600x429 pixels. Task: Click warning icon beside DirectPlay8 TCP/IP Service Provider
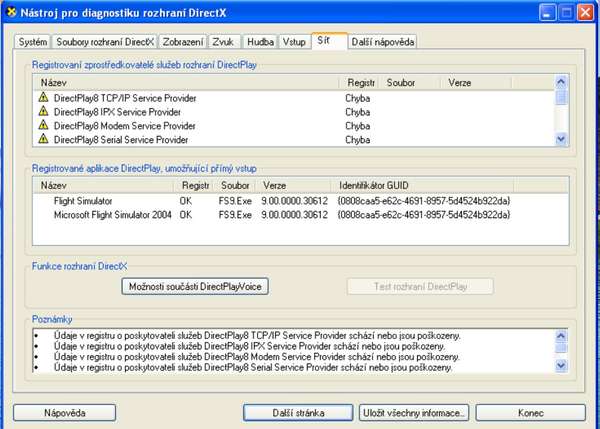[x=44, y=97]
